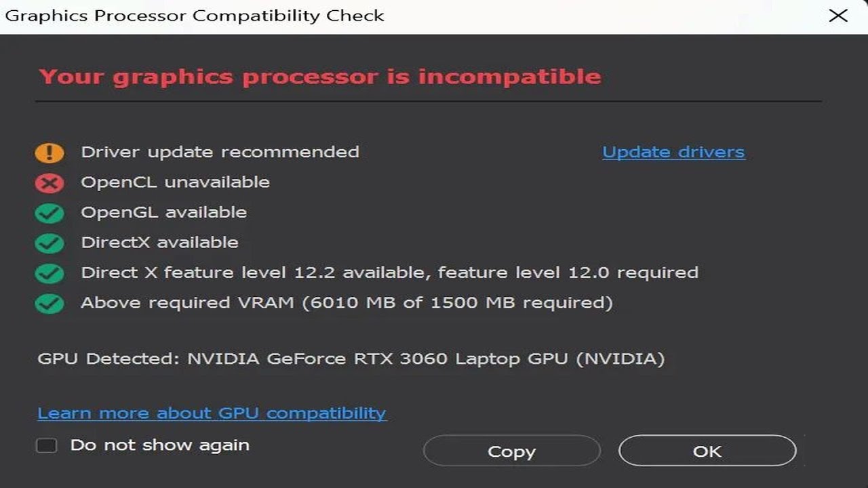
Task: Click the red incompatible processor heading
Action: point(320,77)
